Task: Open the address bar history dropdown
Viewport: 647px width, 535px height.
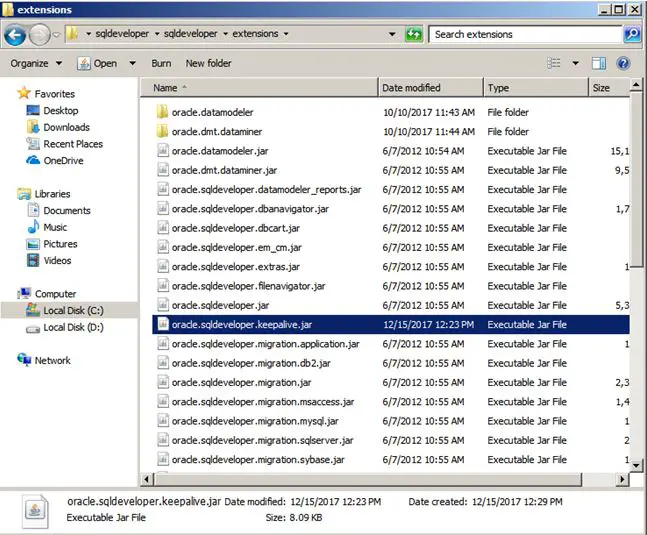Action: pos(392,34)
